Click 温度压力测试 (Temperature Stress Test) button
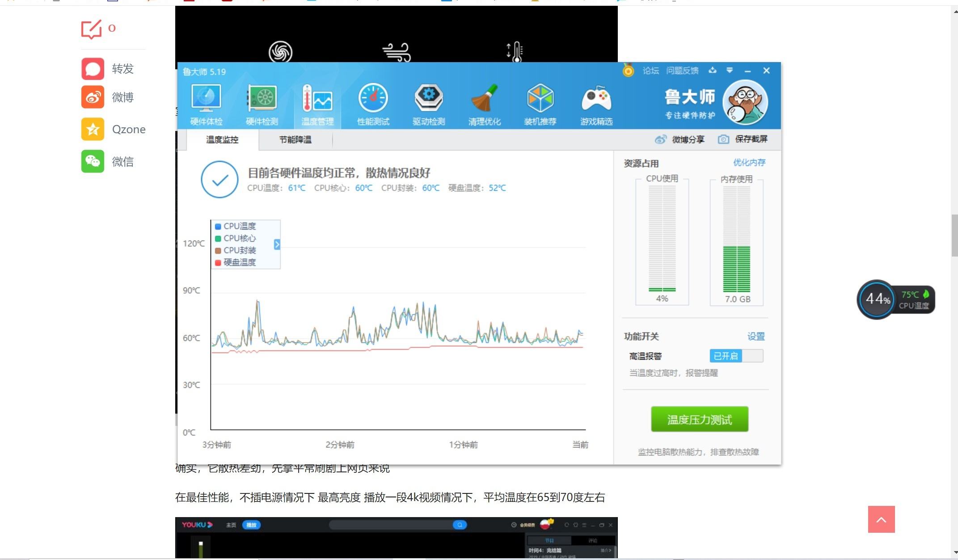The width and height of the screenshot is (958, 560). click(x=699, y=419)
